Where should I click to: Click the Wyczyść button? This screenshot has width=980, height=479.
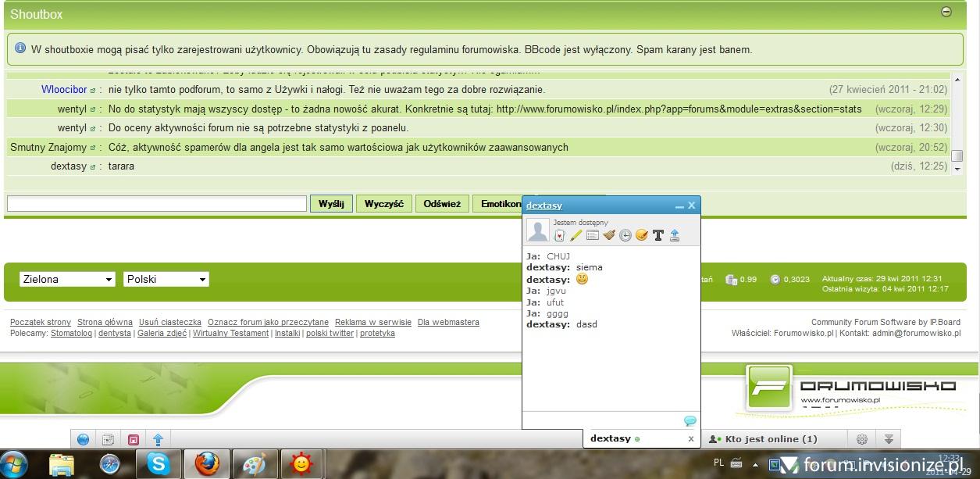tap(384, 203)
